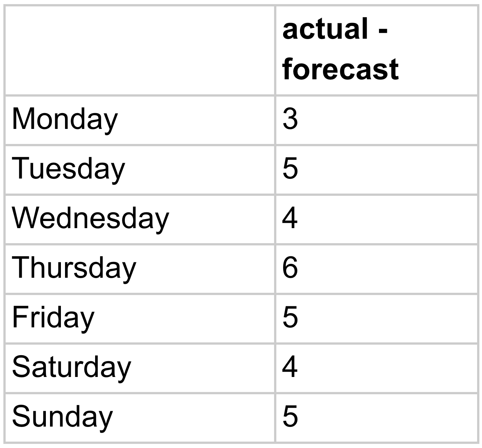This screenshot has height=448, width=482.
Task: Click the Wednesday row label
Action: pos(90,218)
